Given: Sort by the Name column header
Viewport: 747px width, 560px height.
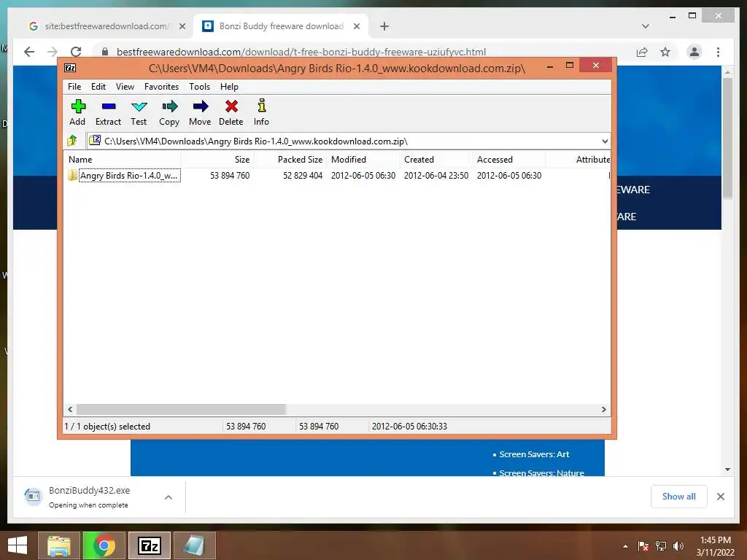Looking at the screenshot, I should tap(122, 160).
